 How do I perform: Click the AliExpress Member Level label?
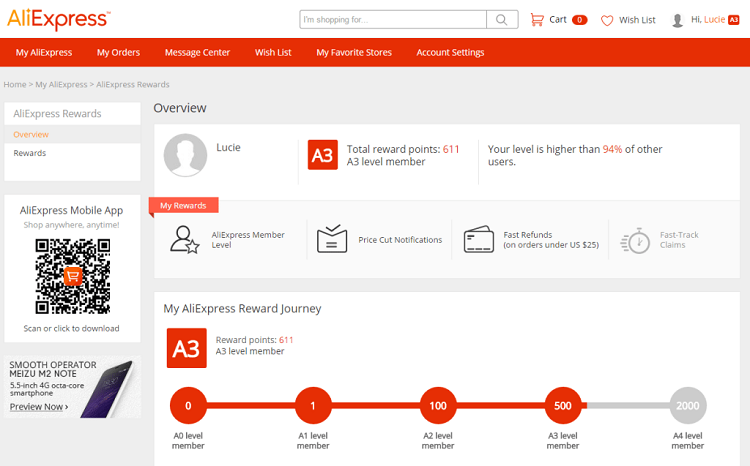pyautogui.click(x=248, y=240)
